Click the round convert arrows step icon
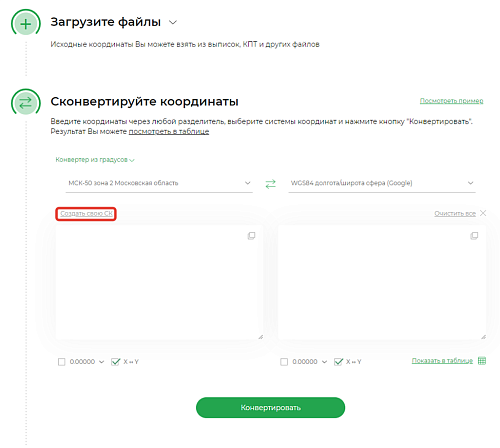500x448 pixels. pos(26,103)
